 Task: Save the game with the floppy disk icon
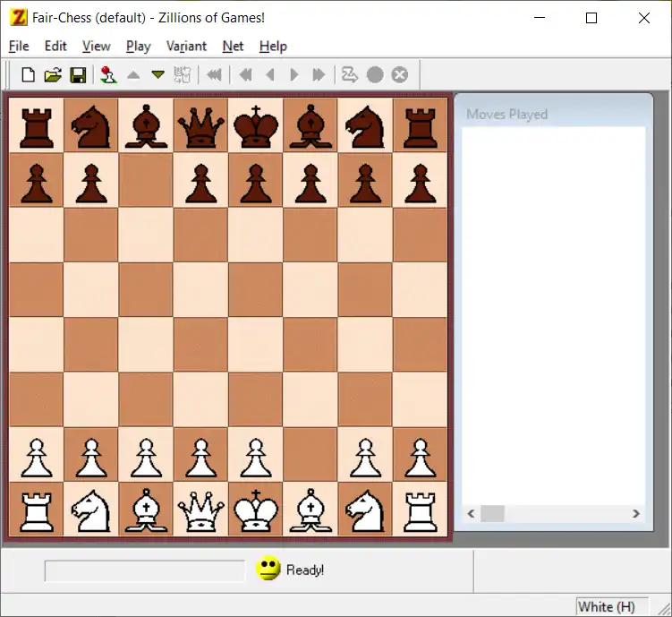point(78,75)
